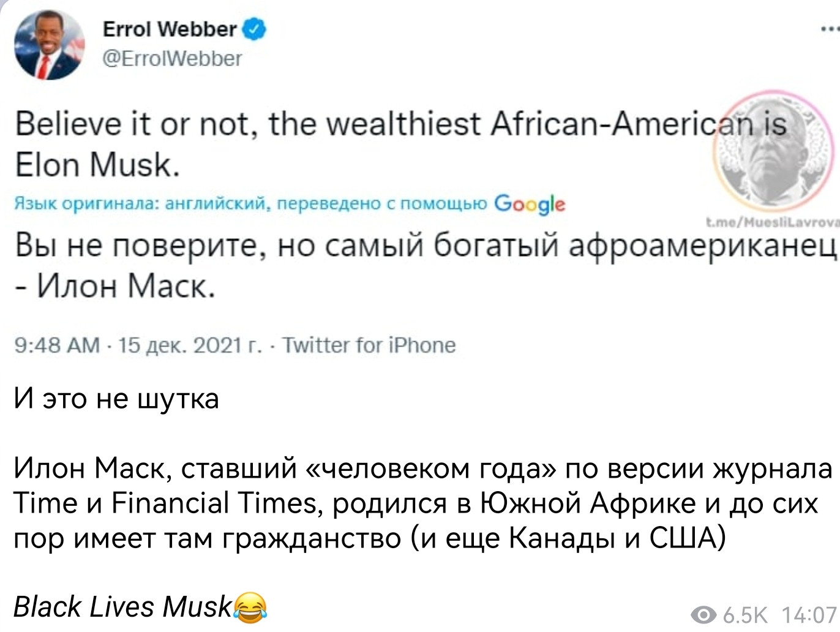840x632 pixels.
Task: Click the 9:48 AM tweet timestamp
Action: click(56, 345)
